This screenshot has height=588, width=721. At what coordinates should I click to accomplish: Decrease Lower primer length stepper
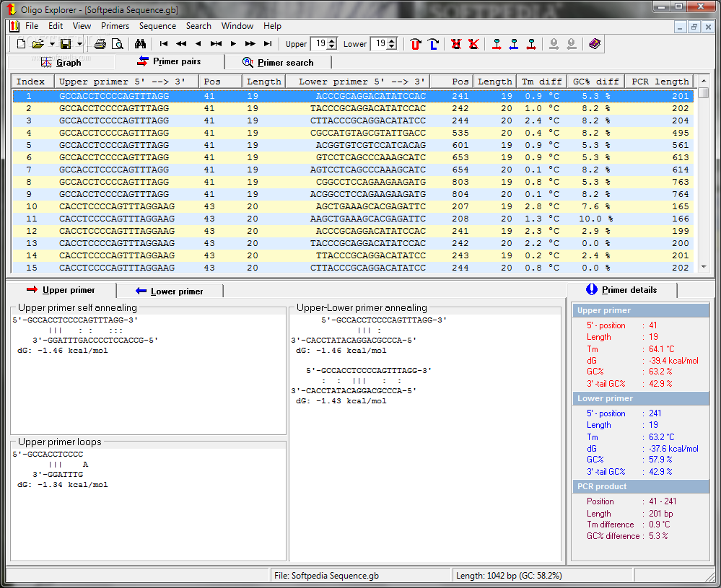pos(392,47)
